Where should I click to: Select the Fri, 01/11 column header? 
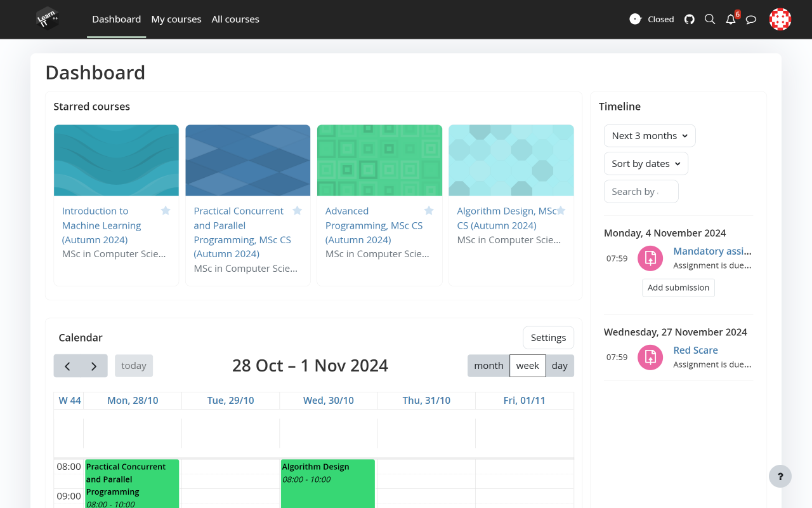point(525,401)
